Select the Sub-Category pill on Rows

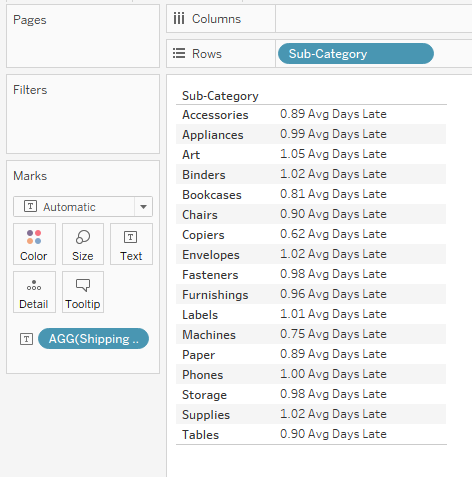pyautogui.click(x=356, y=54)
